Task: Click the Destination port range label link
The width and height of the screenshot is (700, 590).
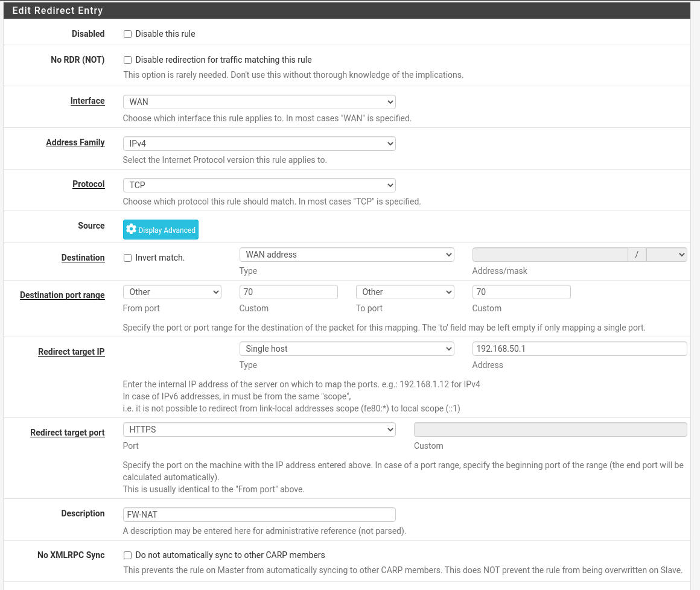Action: click(x=62, y=295)
